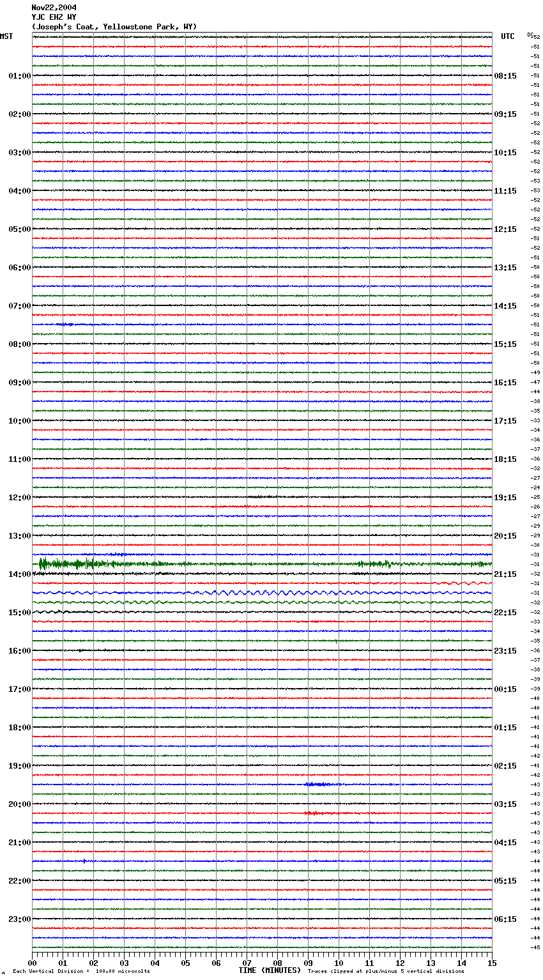
Task: Click the UTC label '08:15'
Action: 505,76
